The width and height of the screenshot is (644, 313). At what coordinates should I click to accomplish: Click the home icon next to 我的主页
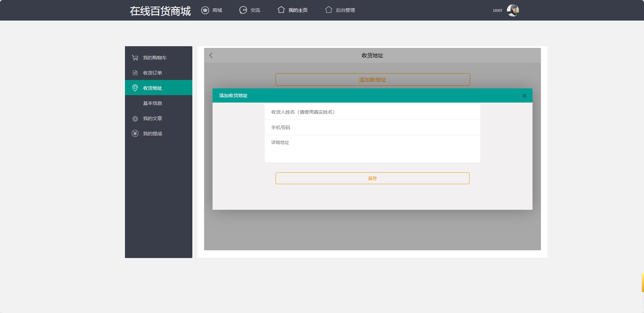point(282,10)
